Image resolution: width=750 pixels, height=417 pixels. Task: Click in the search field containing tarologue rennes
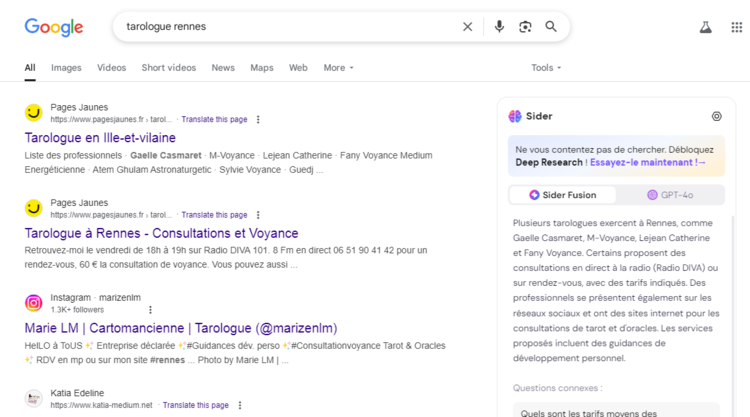(287, 27)
